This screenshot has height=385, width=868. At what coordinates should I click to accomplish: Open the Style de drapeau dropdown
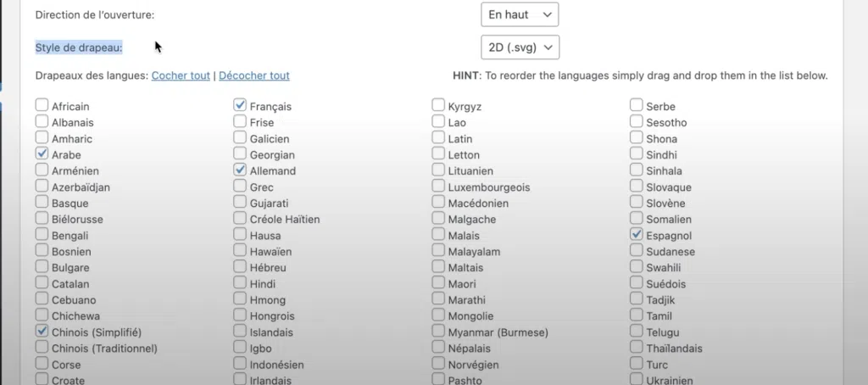[519, 47]
